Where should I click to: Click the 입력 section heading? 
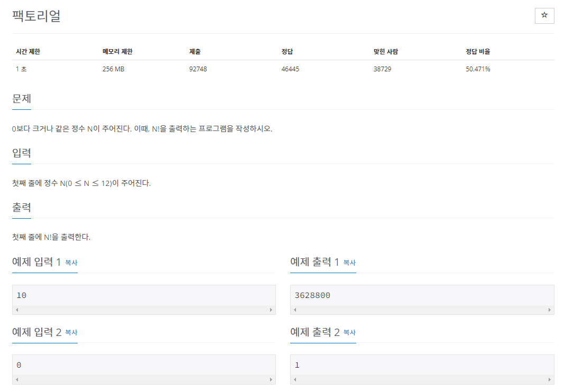22,153
